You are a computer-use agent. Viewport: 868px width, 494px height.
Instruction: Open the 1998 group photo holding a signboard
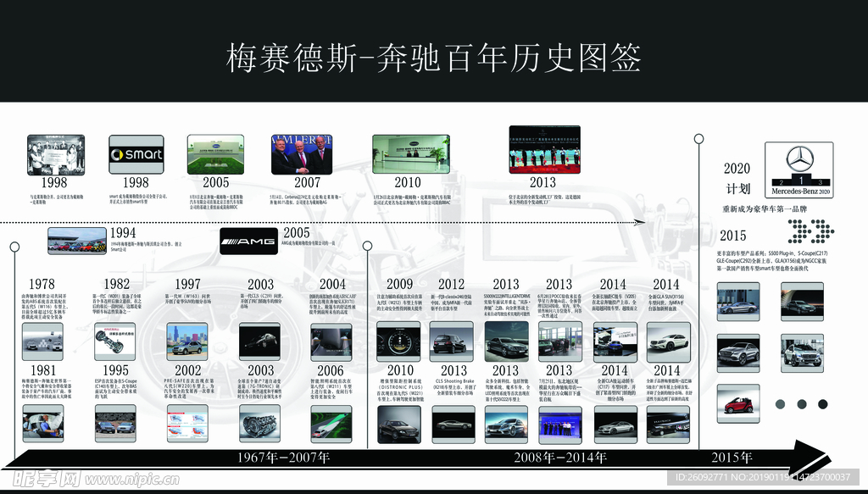[x=56, y=155]
